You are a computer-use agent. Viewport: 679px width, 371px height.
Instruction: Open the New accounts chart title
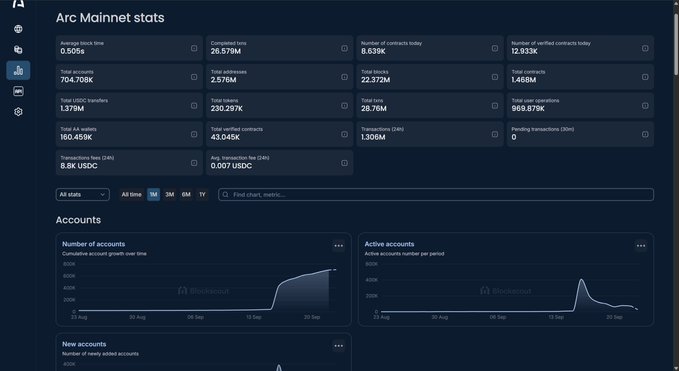84,344
